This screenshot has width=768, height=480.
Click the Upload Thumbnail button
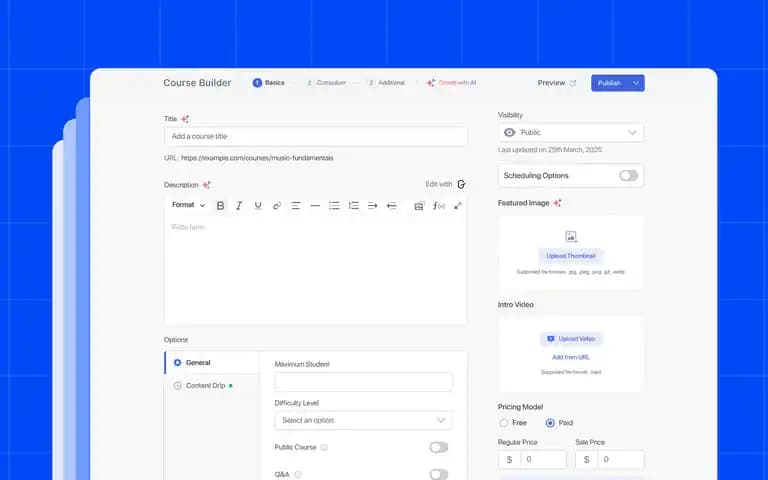point(571,256)
